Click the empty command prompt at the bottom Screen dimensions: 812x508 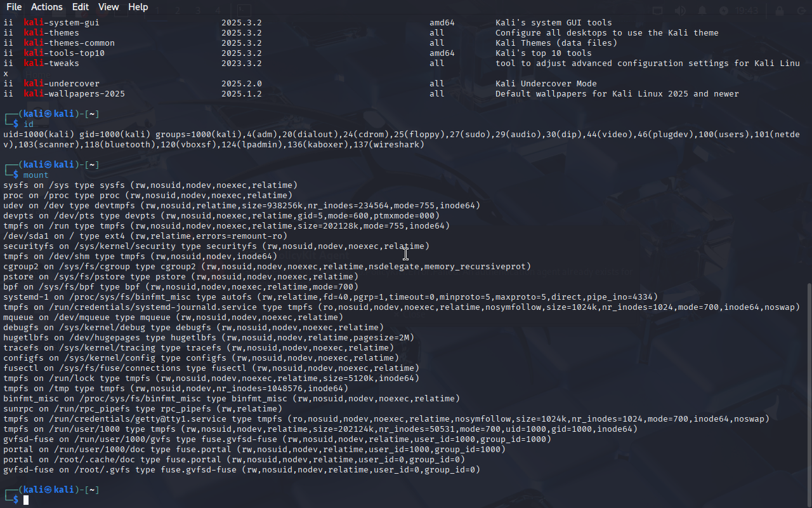click(26, 500)
